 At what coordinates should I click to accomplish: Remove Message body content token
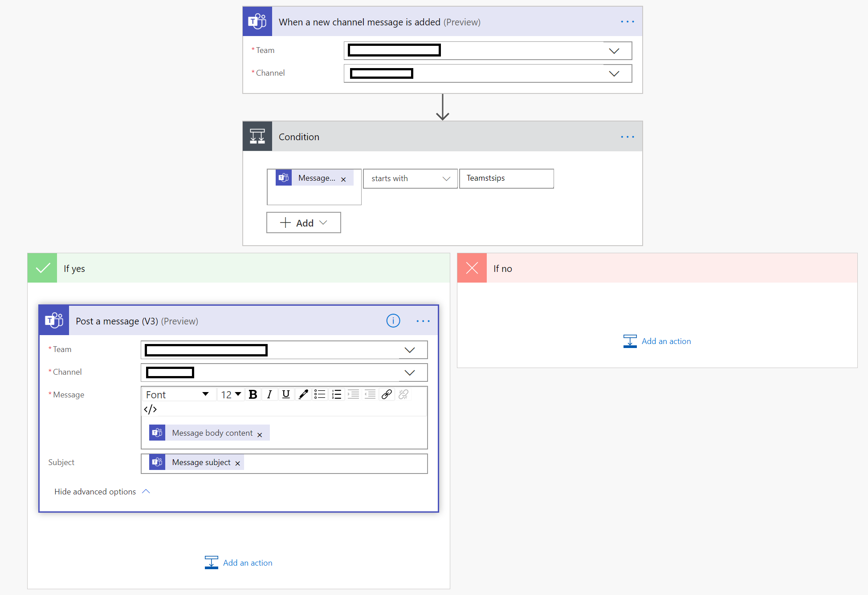pos(260,435)
